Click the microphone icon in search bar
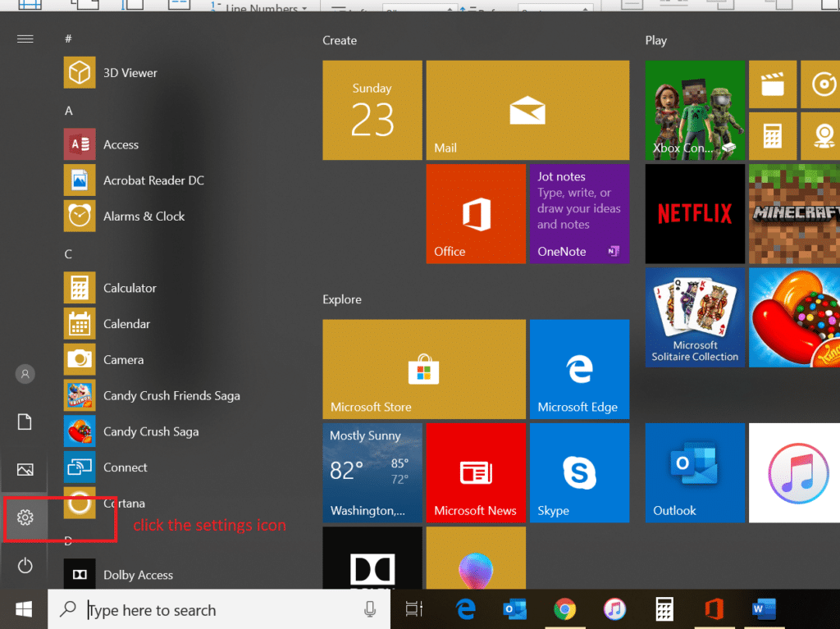 pyautogui.click(x=370, y=609)
